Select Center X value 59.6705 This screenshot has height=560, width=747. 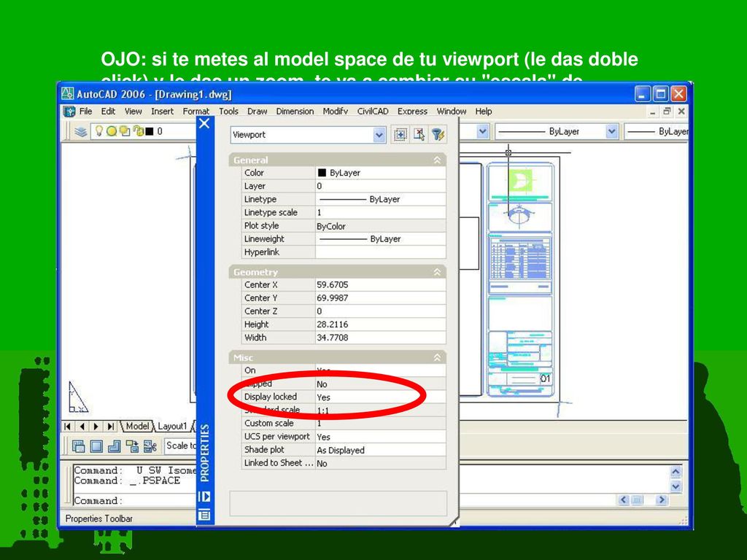[380, 285]
